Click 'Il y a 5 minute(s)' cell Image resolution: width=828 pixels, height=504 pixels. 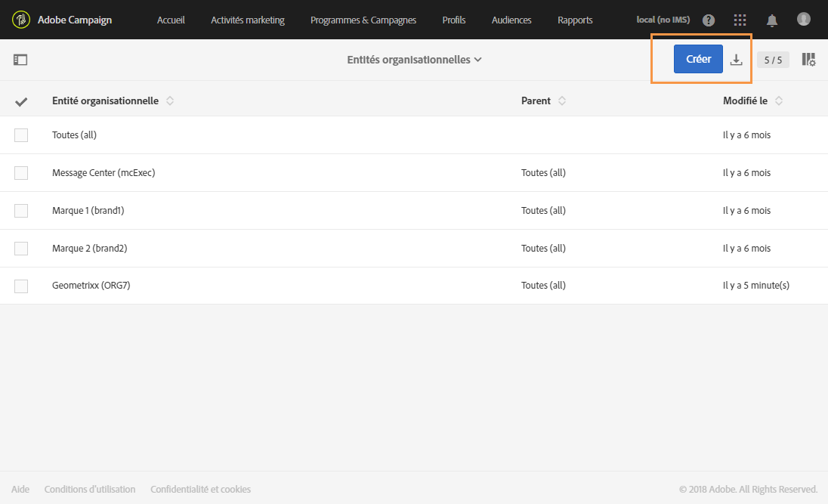755,286
